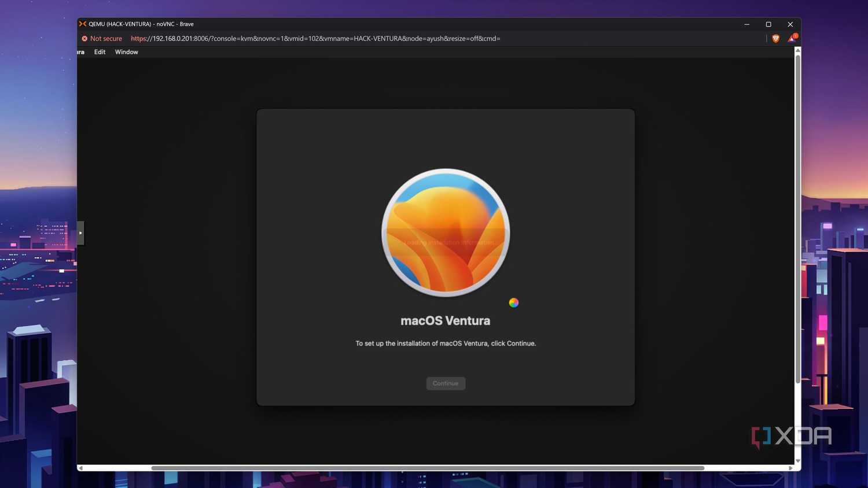Click the "To set up the installation" instruction text
Image resolution: width=868 pixels, height=488 pixels.
tap(446, 343)
